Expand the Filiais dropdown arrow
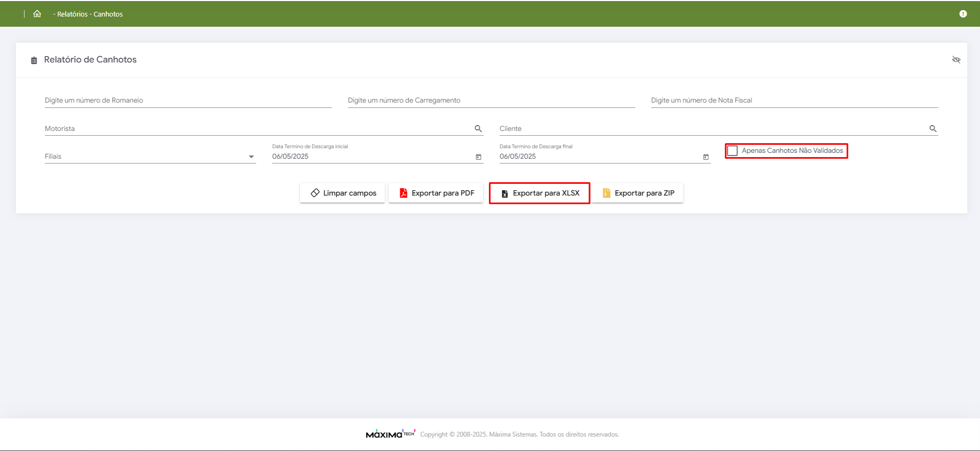The width and height of the screenshot is (980, 451). [251, 157]
